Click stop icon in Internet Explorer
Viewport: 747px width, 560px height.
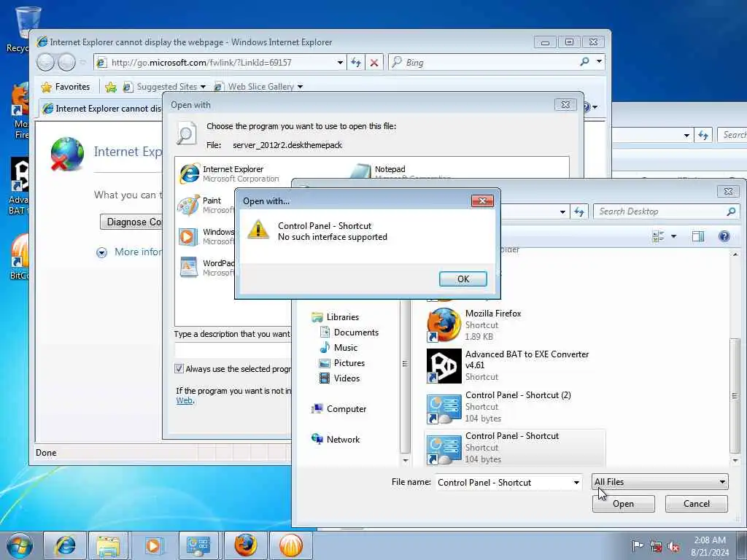click(x=374, y=63)
